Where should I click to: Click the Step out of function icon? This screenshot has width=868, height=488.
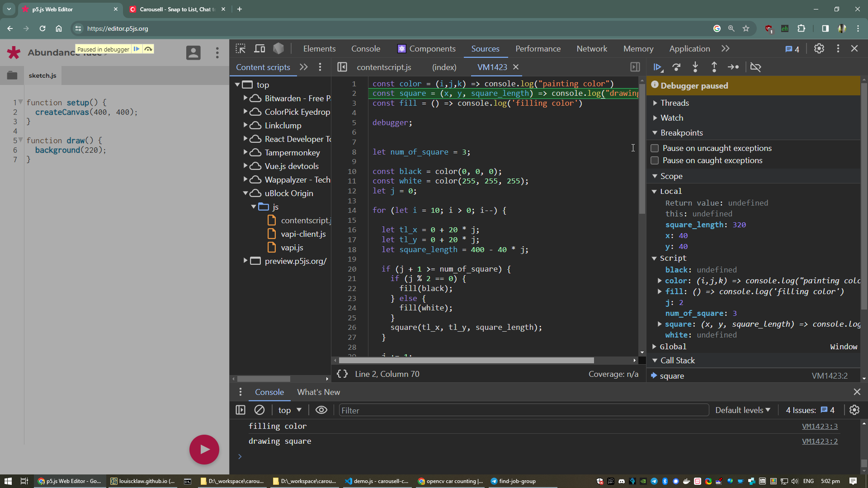[x=714, y=67]
